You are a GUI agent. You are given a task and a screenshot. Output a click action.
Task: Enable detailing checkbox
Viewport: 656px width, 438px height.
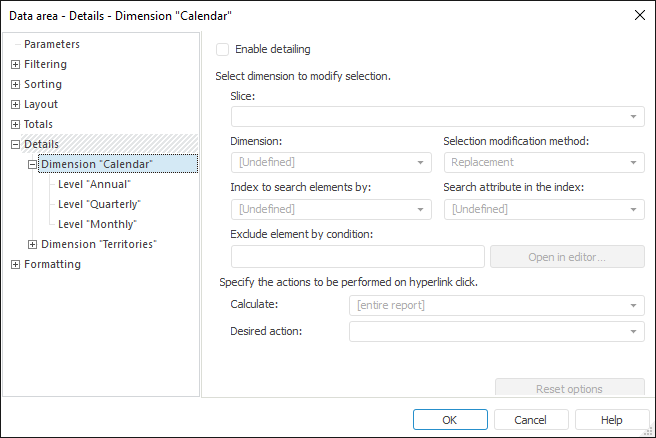click(x=223, y=49)
